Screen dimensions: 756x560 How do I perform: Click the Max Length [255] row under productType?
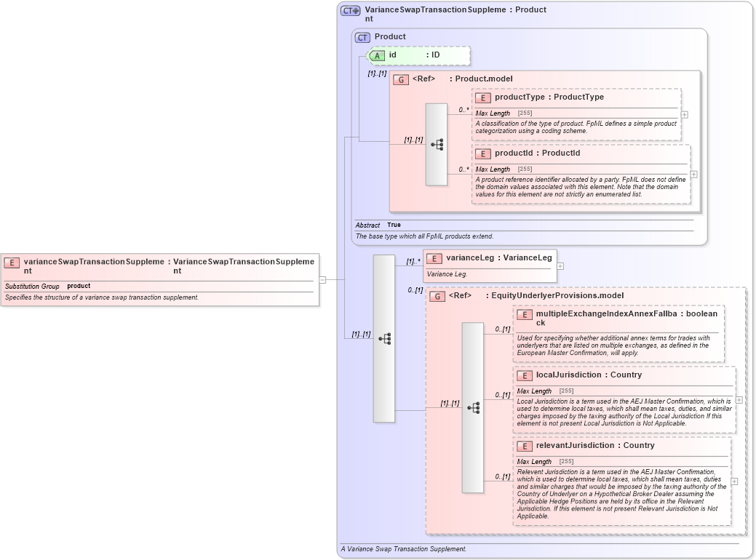[x=577, y=113]
